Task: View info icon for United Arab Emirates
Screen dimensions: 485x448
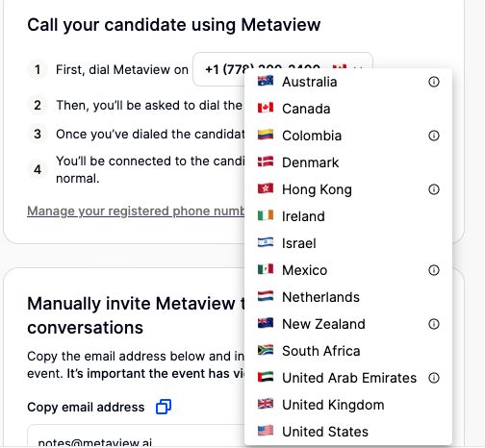Action: pyautogui.click(x=434, y=378)
